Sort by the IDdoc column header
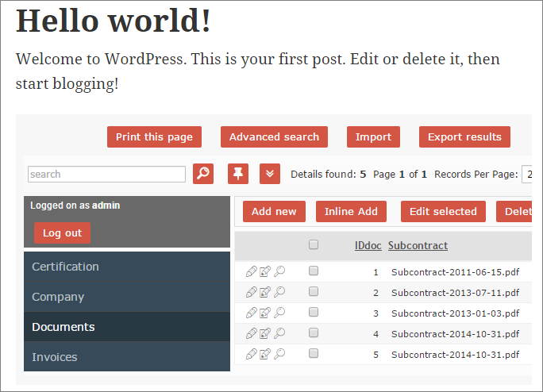 click(368, 245)
